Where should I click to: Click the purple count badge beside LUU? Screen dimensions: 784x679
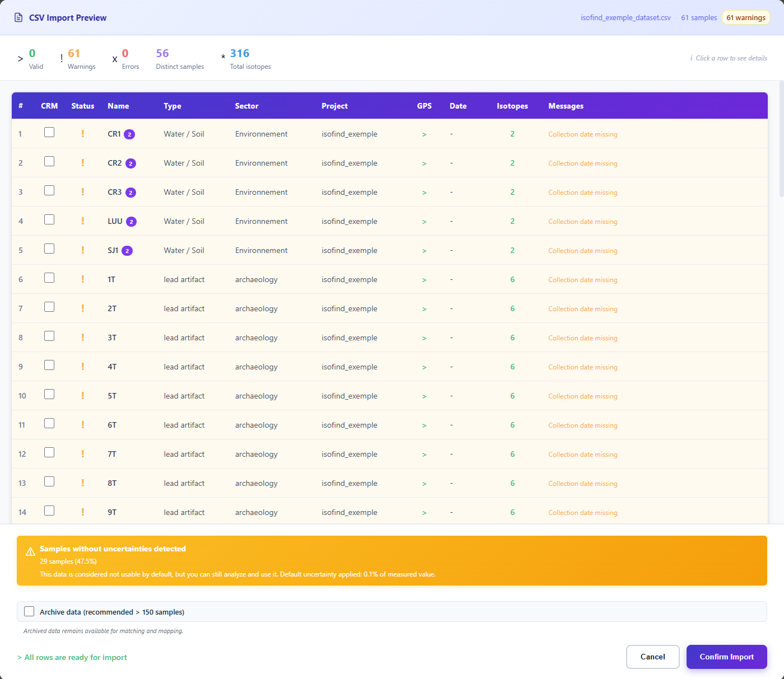[131, 222]
